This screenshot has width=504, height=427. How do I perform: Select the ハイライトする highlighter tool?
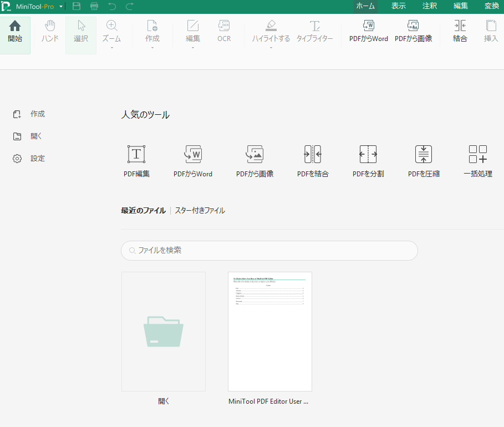click(x=271, y=32)
